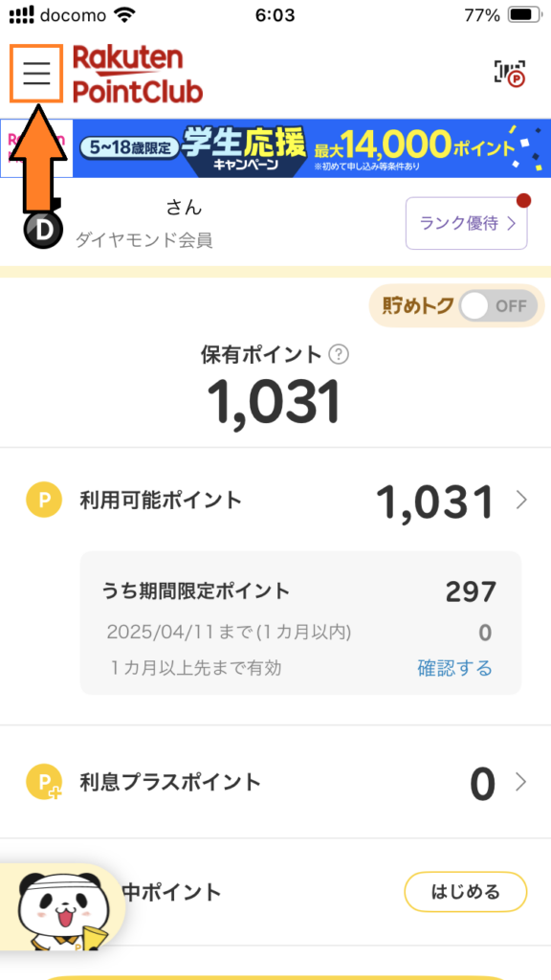Tap the 確認する link
Screen dimensions: 551x980
coord(454,668)
